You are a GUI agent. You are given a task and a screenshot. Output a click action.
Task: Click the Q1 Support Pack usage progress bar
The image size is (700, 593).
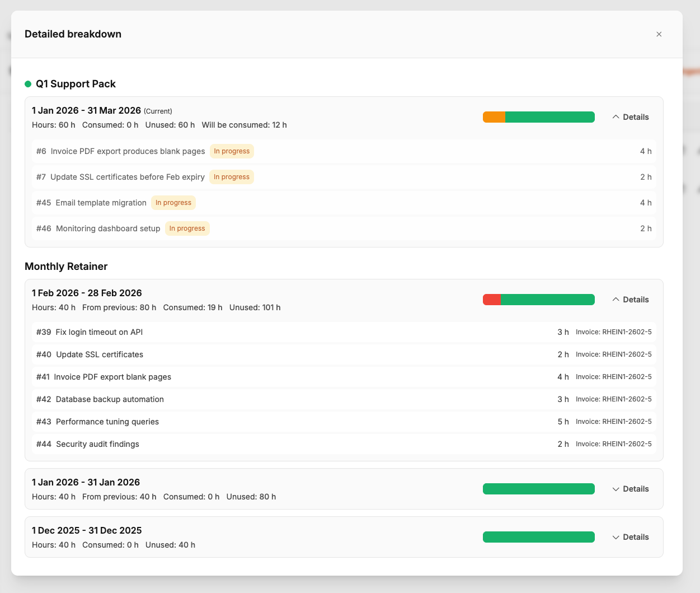click(538, 117)
